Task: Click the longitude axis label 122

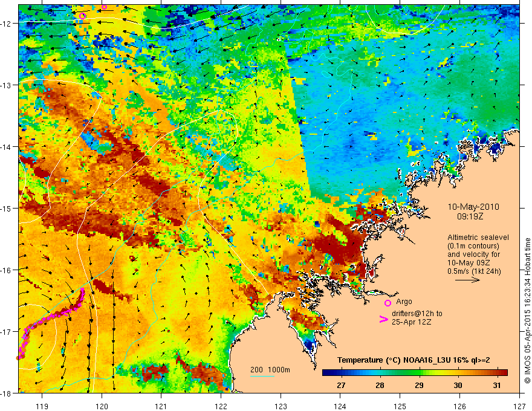Action: tap(221, 406)
